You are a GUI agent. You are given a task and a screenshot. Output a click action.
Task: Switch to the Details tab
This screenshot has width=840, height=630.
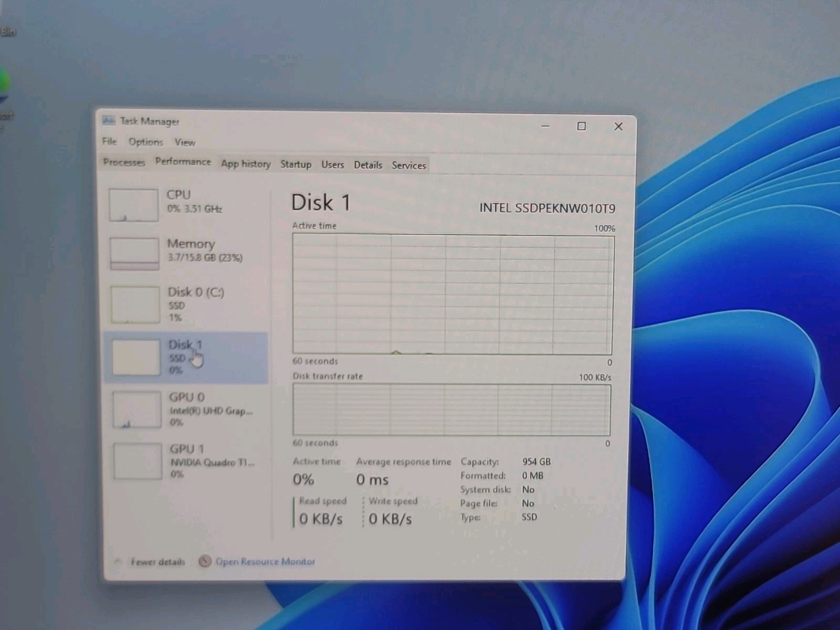pos(367,165)
